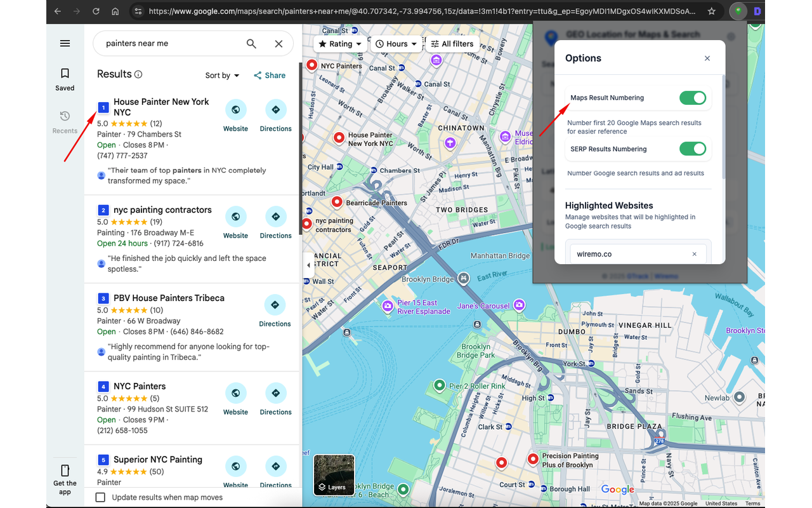Click the site info icon in address bar
812x508 pixels.
coord(138,11)
